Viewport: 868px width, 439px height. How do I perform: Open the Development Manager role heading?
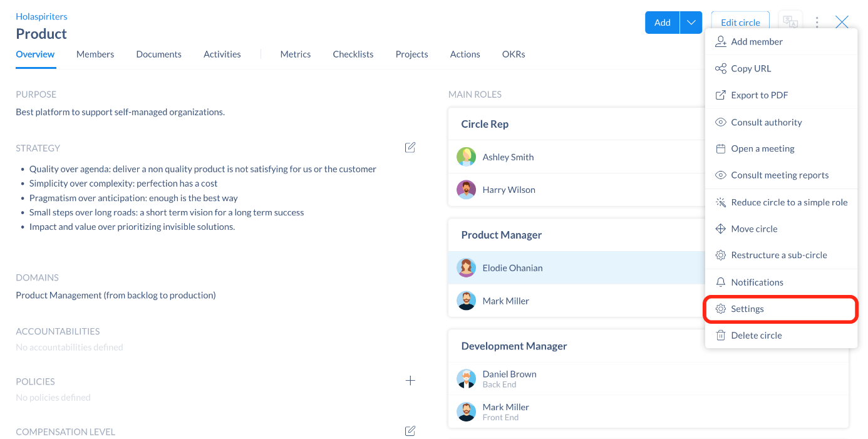pyautogui.click(x=514, y=346)
